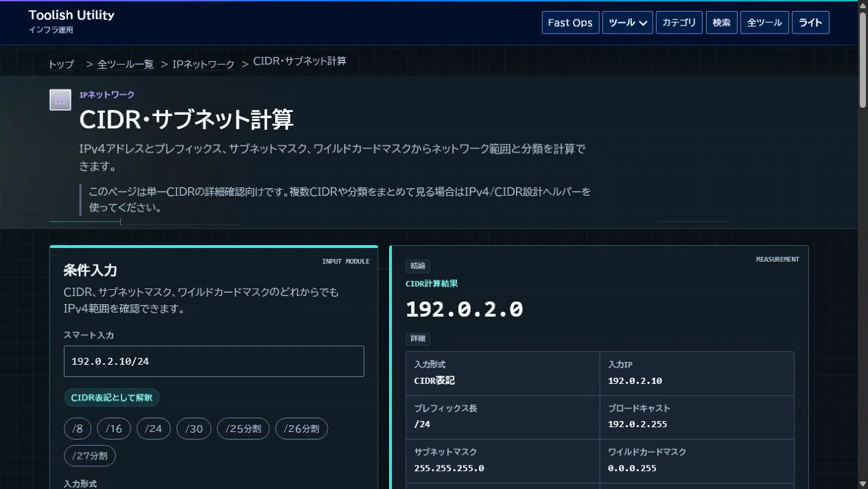Click the CIDR表記として解釈 badge

coord(112,398)
